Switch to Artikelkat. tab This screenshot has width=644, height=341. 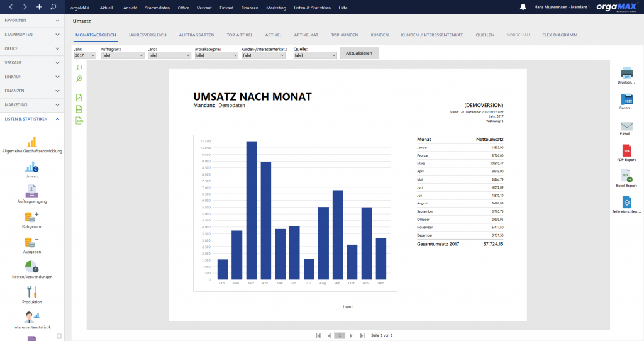click(x=306, y=35)
